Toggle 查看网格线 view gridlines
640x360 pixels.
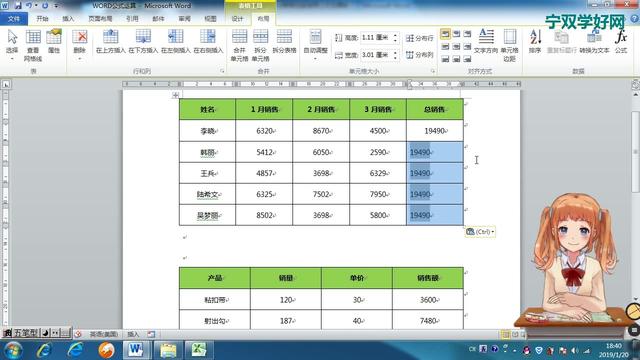tap(33, 45)
